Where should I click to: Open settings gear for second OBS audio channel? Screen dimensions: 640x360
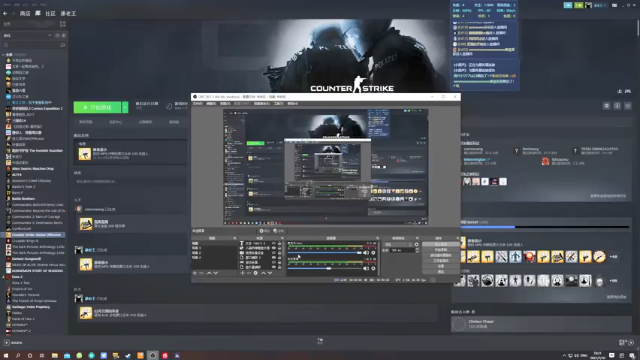coord(373,268)
